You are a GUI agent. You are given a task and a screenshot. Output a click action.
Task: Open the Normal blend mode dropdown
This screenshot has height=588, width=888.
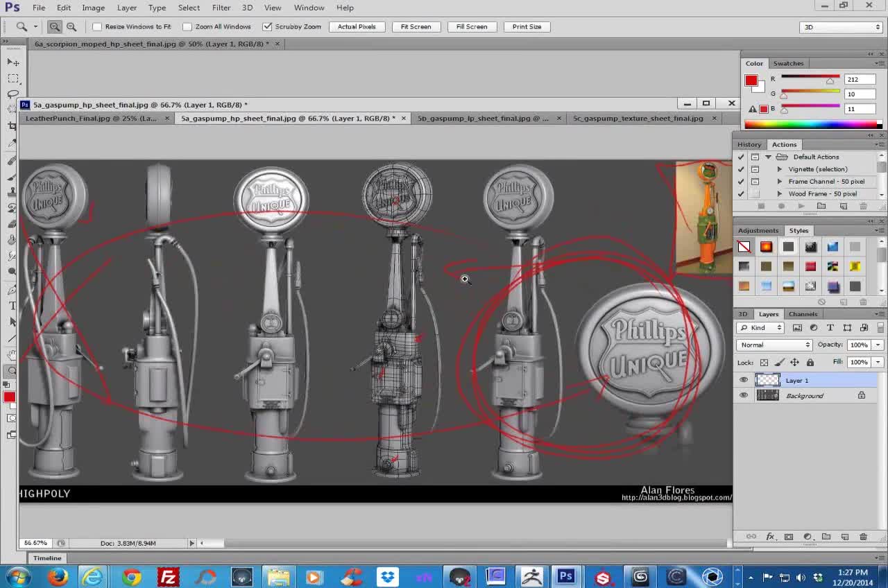coord(774,345)
